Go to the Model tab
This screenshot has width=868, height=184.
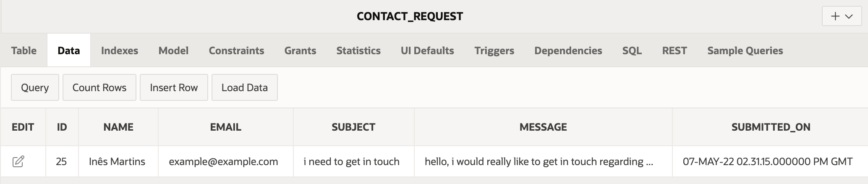173,50
